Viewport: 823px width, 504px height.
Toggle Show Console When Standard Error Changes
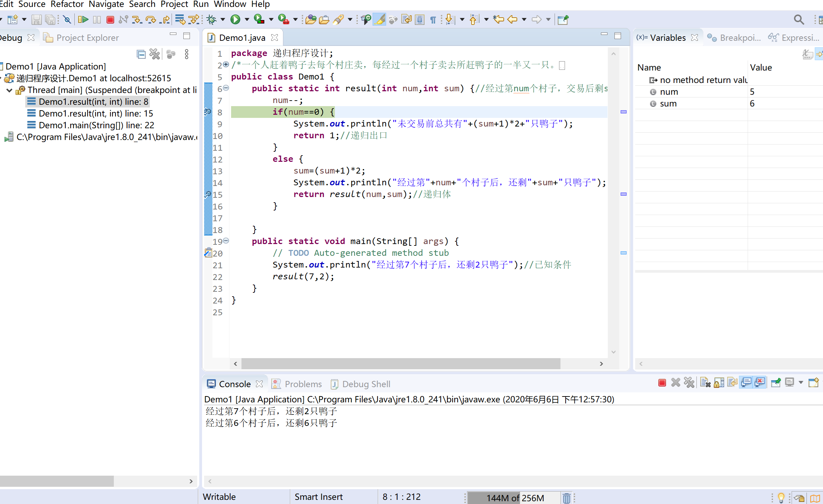[x=760, y=383]
